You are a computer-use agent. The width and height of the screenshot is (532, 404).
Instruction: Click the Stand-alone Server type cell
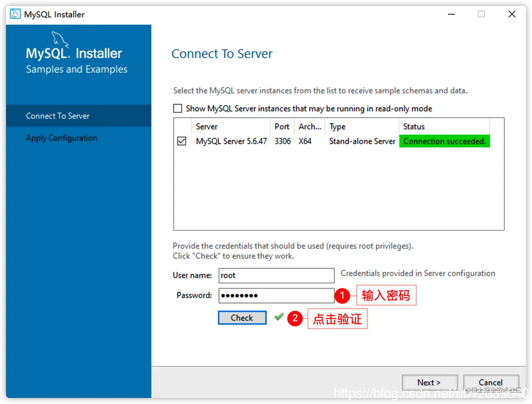(362, 141)
